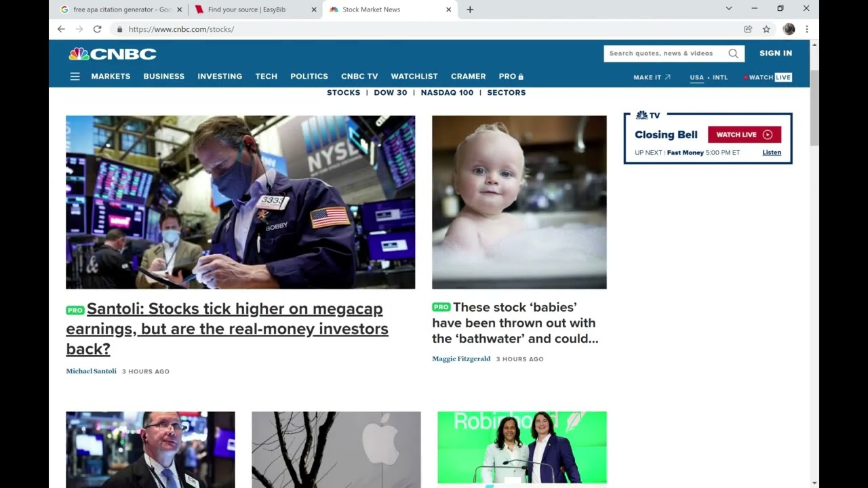
Task: Open the BUSINESS menu
Action: [x=163, y=77]
